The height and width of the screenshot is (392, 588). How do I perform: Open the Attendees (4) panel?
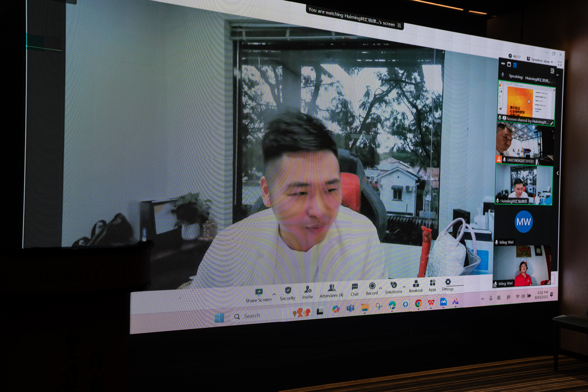pyautogui.click(x=331, y=290)
